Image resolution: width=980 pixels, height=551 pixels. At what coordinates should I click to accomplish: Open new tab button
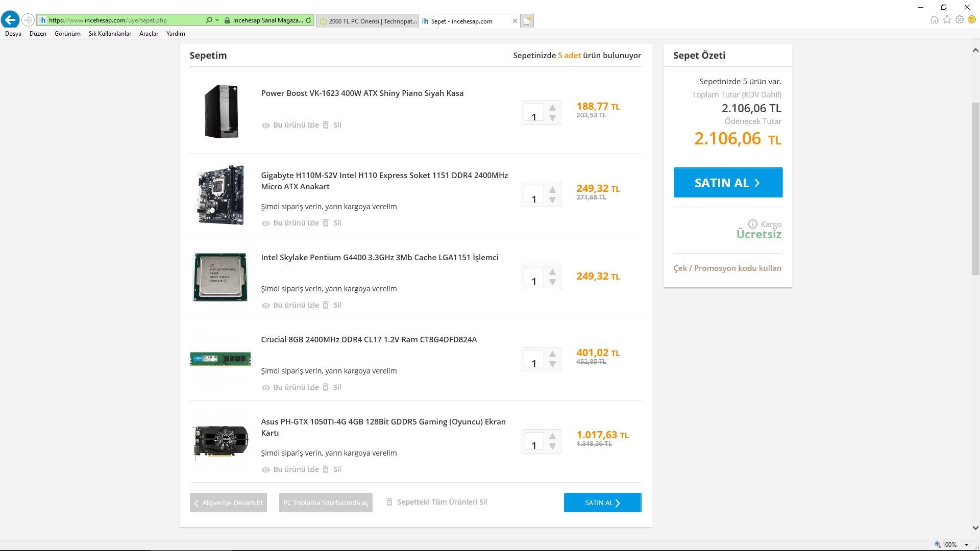click(x=527, y=21)
